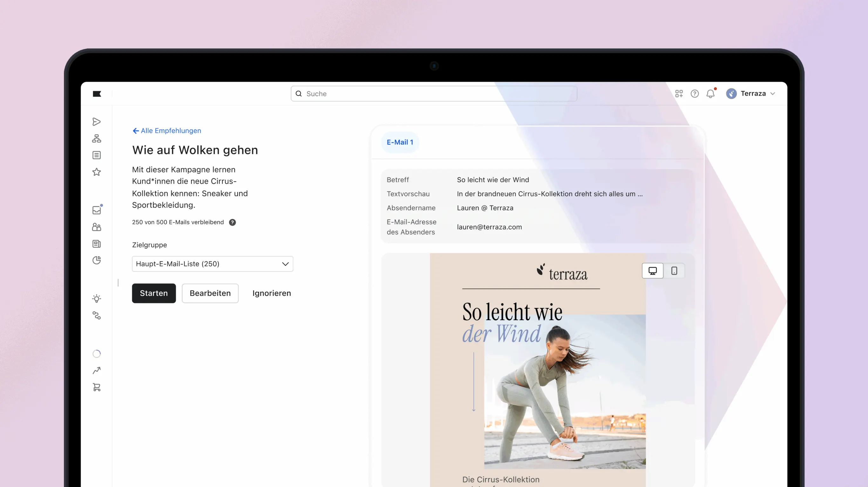Click into the Suche search field

[433, 94]
